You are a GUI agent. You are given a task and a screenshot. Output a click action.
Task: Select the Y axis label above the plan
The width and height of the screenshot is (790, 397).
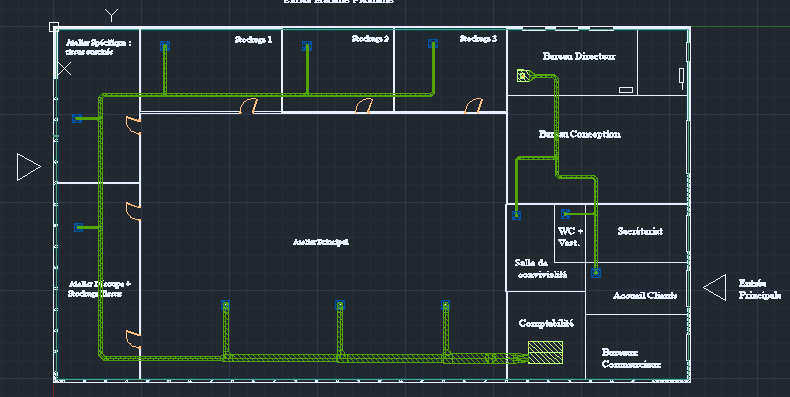pos(111,15)
